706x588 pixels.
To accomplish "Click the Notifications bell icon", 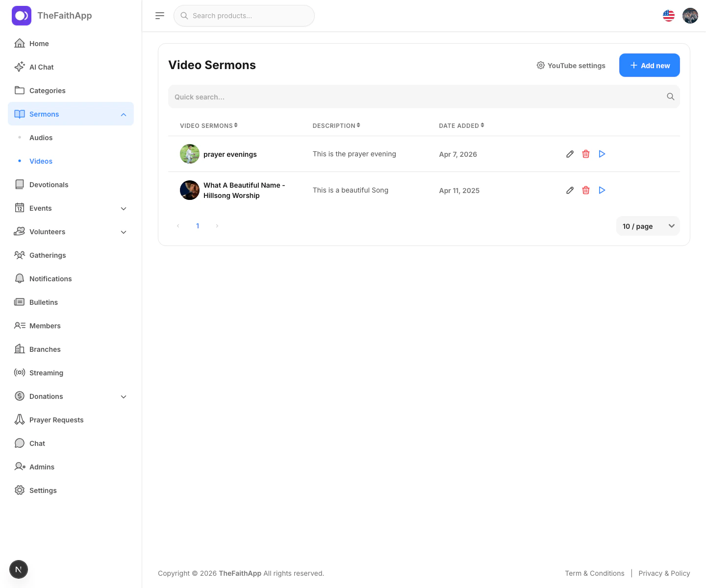I will click(20, 278).
